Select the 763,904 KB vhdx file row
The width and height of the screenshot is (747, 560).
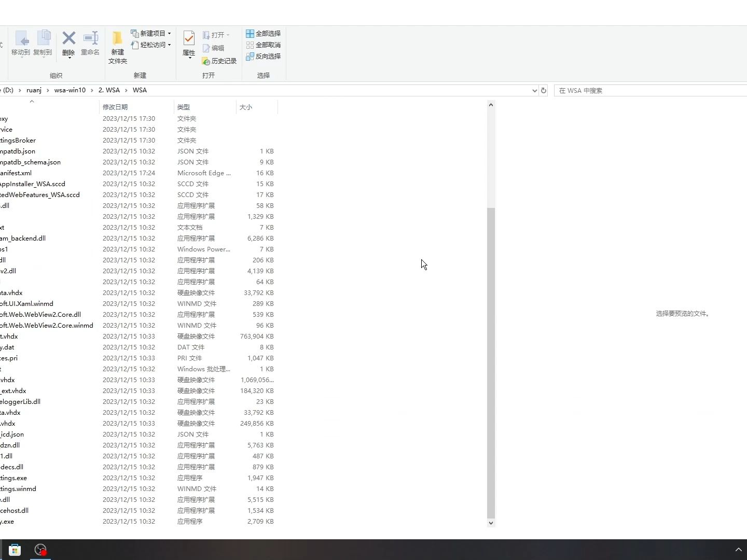click(x=137, y=337)
